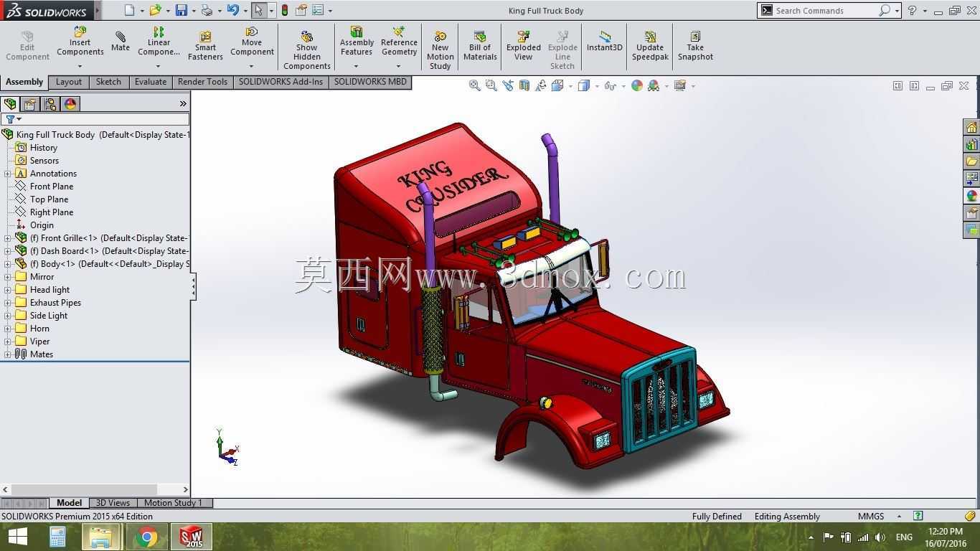Open Smart Fasteners

click(205, 47)
